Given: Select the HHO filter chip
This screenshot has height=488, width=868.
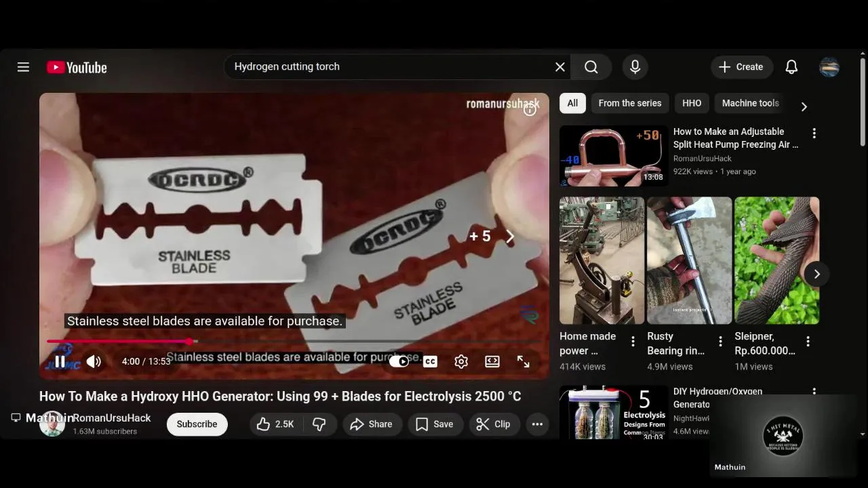Looking at the screenshot, I should coord(692,103).
